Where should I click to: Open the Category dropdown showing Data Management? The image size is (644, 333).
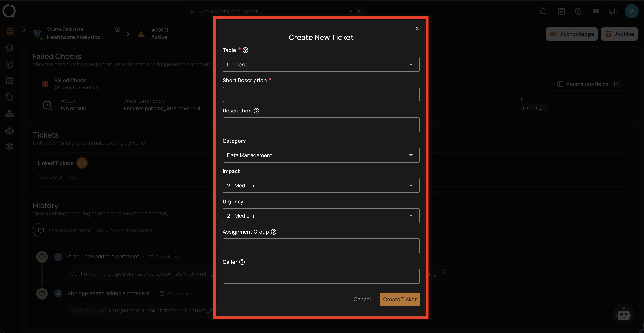321,155
